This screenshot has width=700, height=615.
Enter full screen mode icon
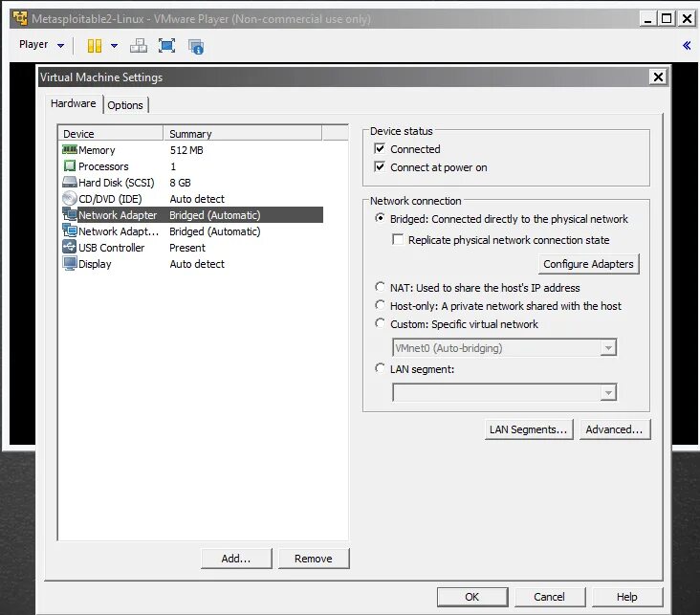point(166,46)
